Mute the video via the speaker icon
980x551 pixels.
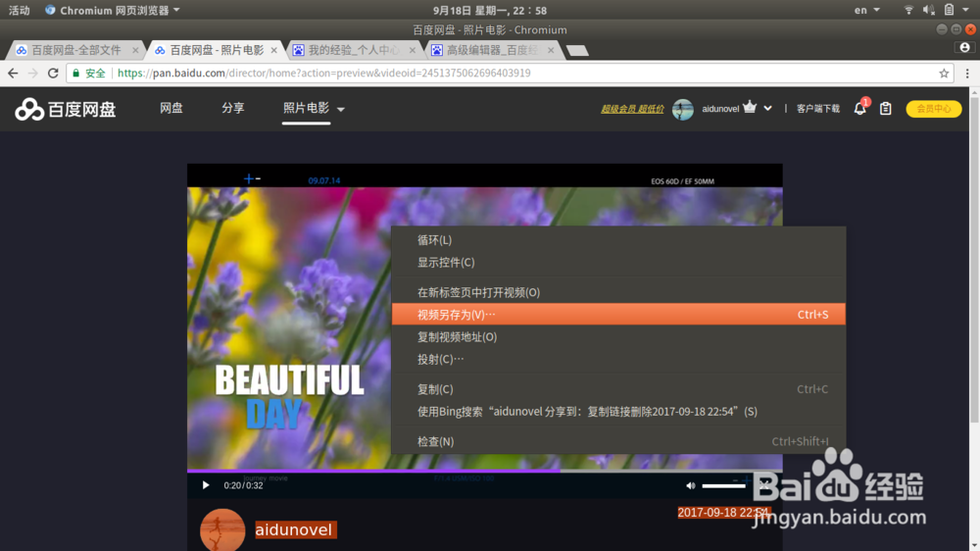pos(690,485)
